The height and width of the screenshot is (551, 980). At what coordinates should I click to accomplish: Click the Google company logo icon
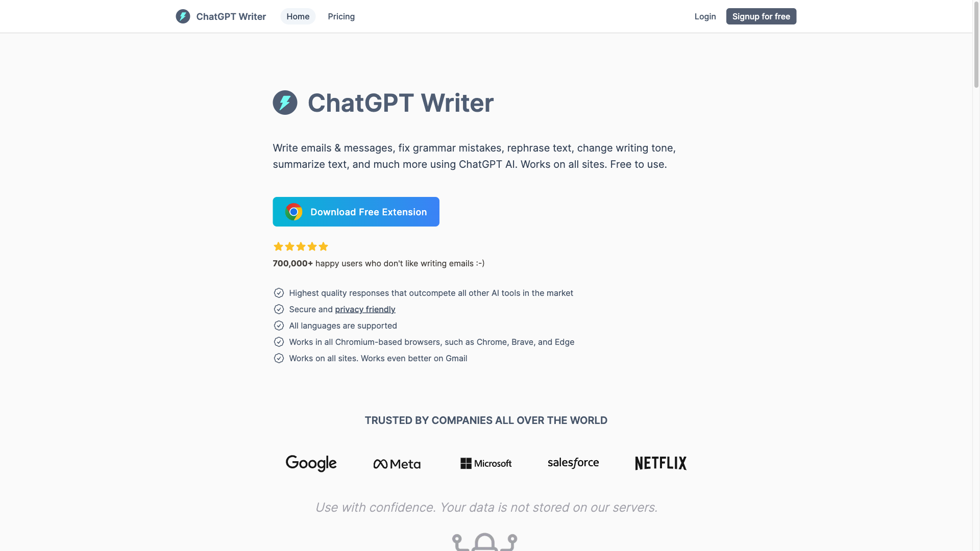[x=311, y=463]
